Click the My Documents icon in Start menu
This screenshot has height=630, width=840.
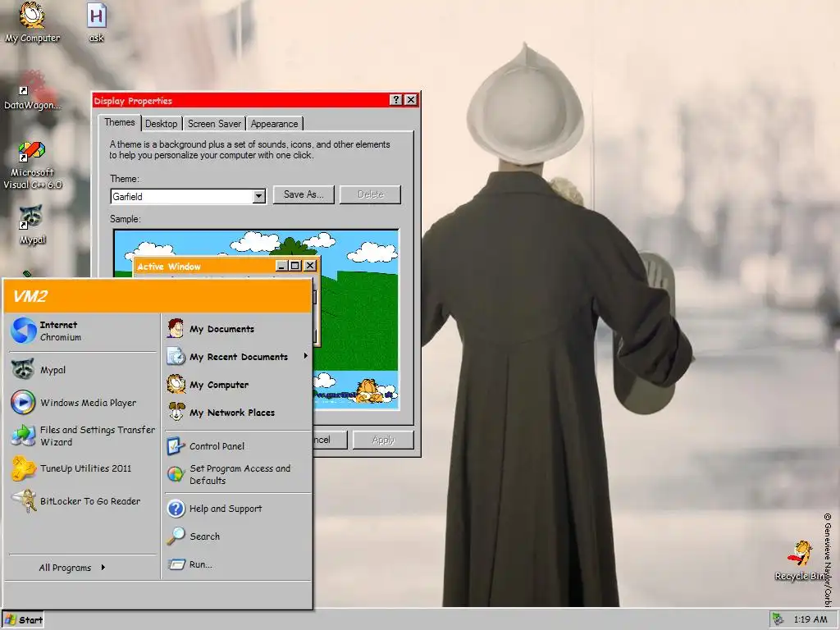[176, 328]
